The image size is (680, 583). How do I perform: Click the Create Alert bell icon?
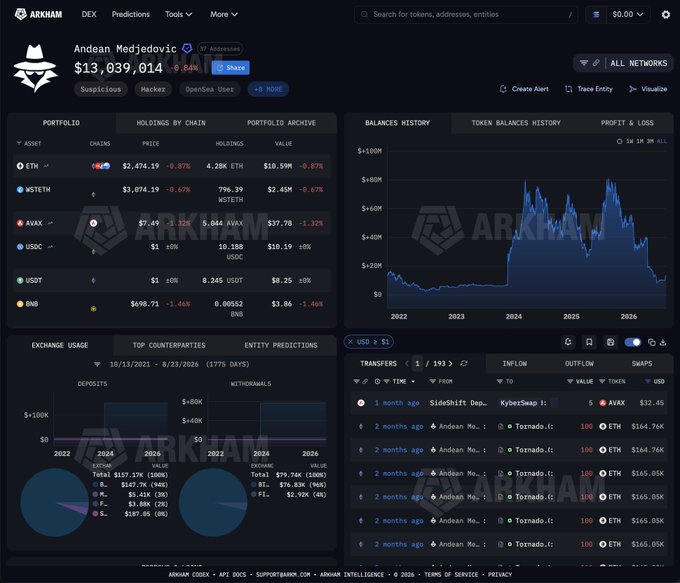click(x=503, y=89)
